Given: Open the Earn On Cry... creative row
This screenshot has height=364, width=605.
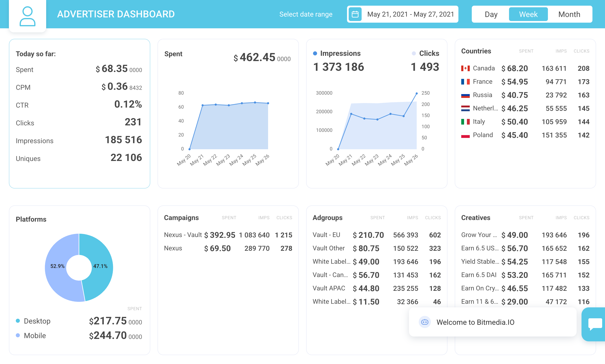Looking at the screenshot, I should click(525, 288).
